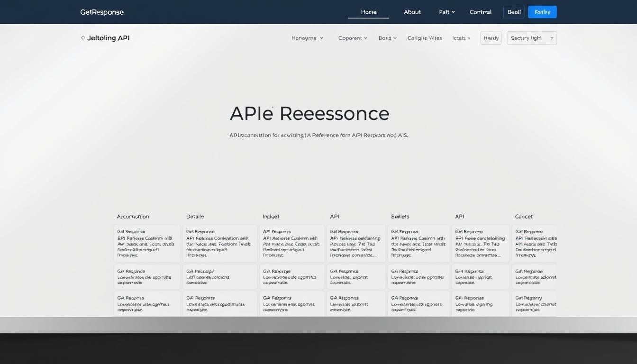Open the Pelt dropdown in the top navigation
Viewport: 637px width, 364px height.
tap(446, 12)
